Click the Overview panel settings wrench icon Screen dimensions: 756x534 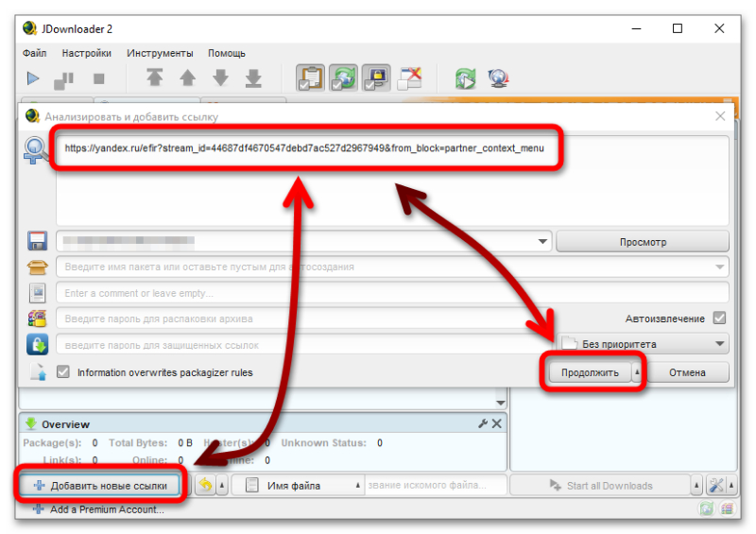(483, 423)
